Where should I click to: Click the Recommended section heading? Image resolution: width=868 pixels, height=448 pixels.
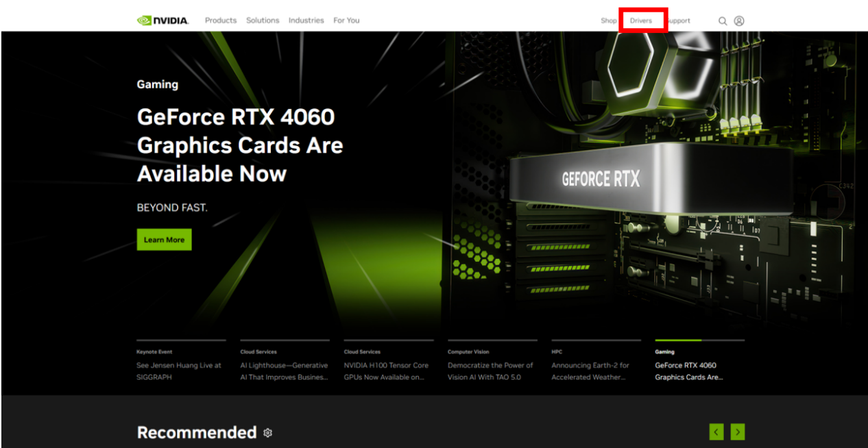(x=197, y=432)
